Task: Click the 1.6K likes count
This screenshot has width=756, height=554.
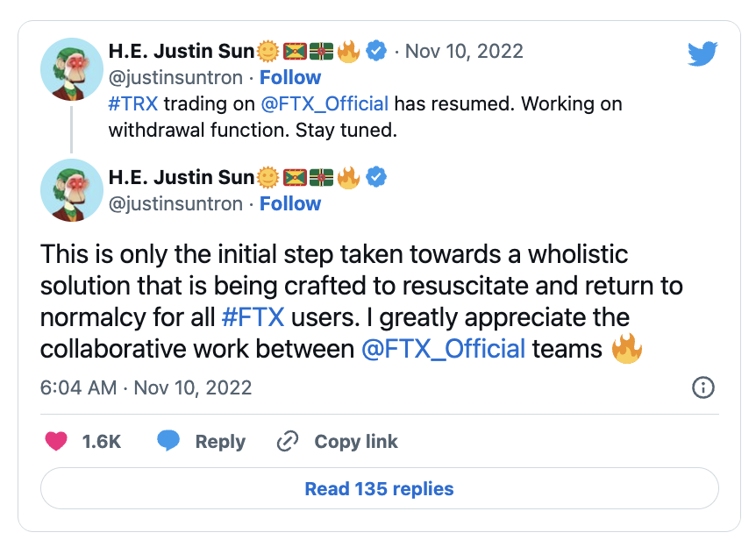Action: (x=102, y=442)
